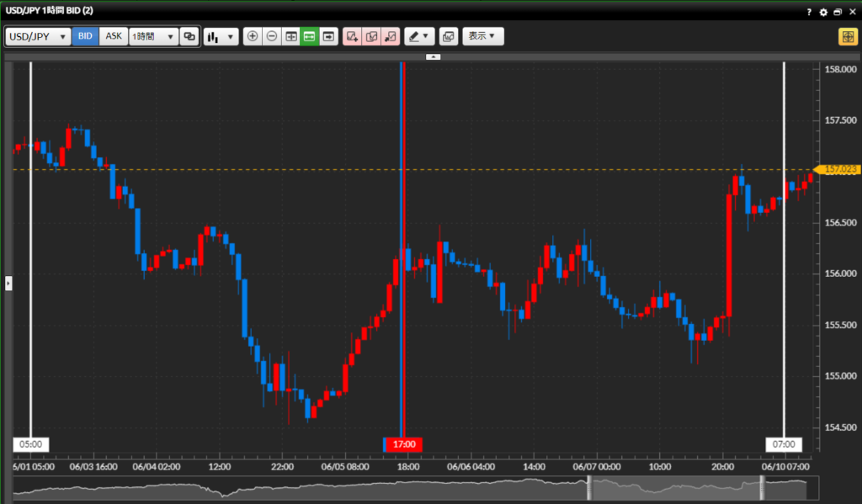Click the first pink add-order icon
This screenshot has width=862, height=504.
click(x=352, y=37)
